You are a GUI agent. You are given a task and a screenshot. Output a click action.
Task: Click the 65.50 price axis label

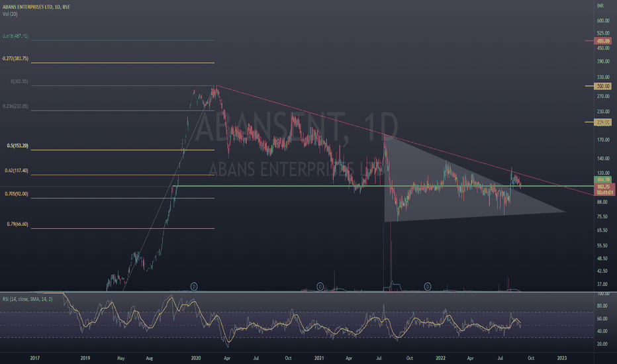click(602, 230)
